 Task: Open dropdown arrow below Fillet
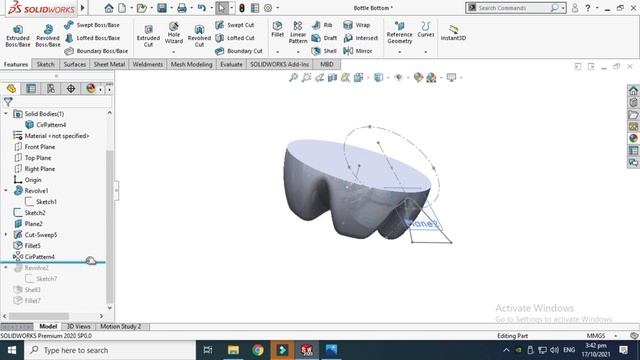(x=278, y=52)
